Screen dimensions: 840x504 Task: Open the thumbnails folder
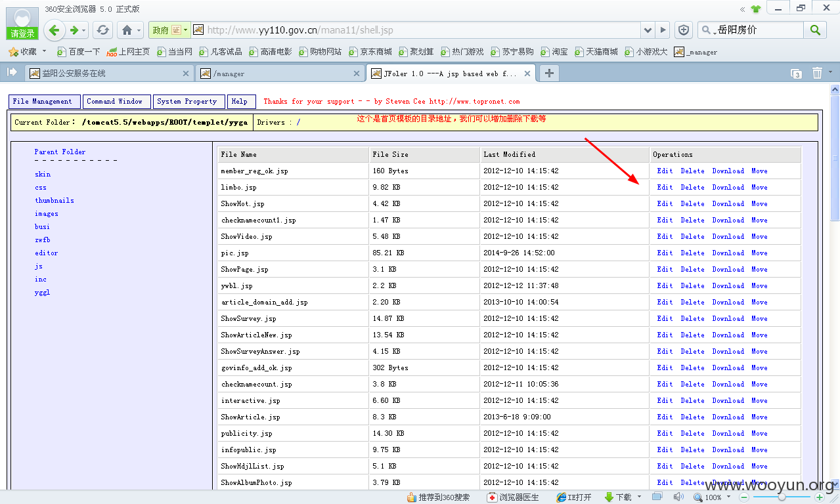point(55,200)
